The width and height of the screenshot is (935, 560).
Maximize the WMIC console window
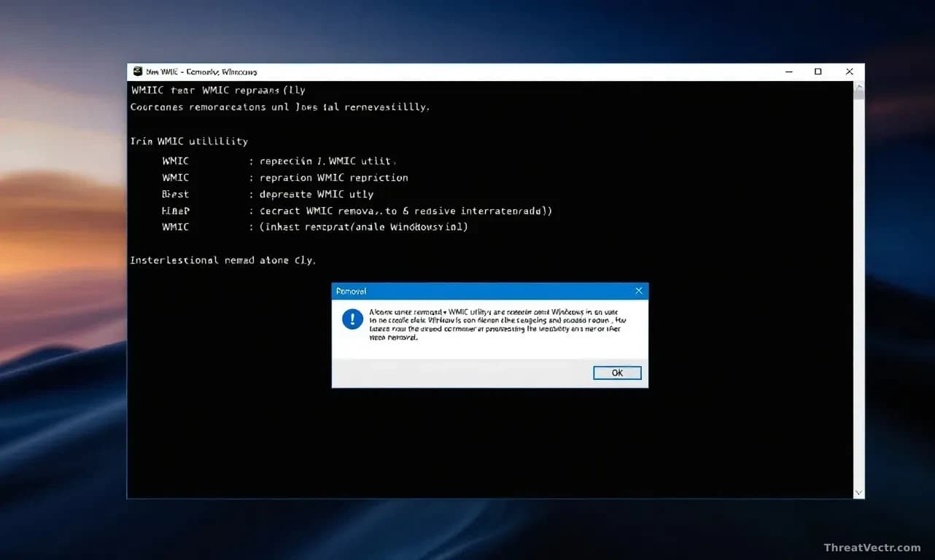coord(818,71)
